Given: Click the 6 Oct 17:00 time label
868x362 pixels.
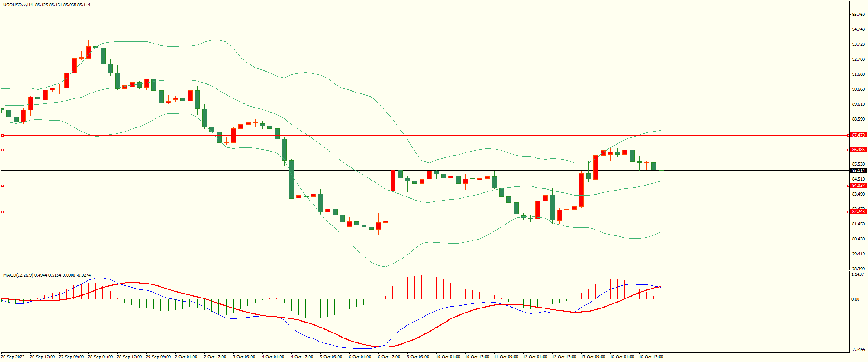Looking at the screenshot, I should click(389, 357).
